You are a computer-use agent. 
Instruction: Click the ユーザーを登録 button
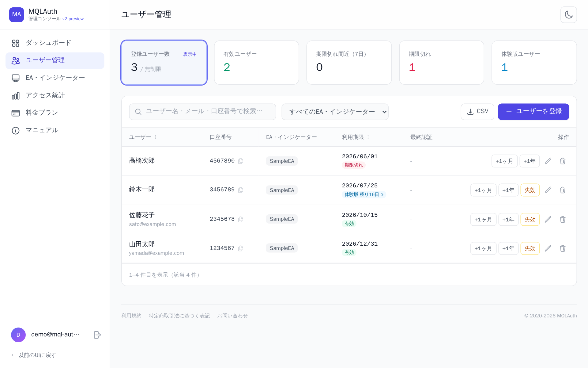533,112
